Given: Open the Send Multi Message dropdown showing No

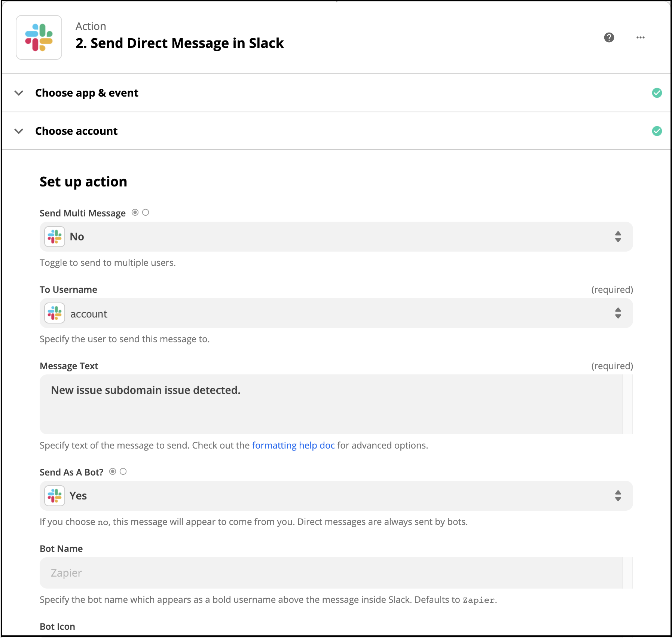Looking at the screenshot, I should coord(336,237).
